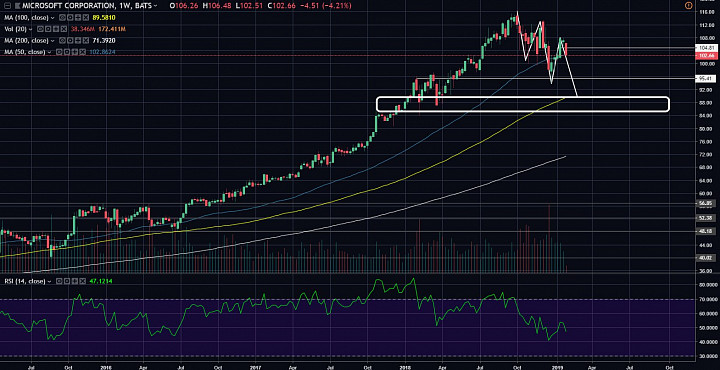This screenshot has width=720, height=370.
Task: Click the symbol icon beside Microsoft Corporation title
Action: pos(17,6)
